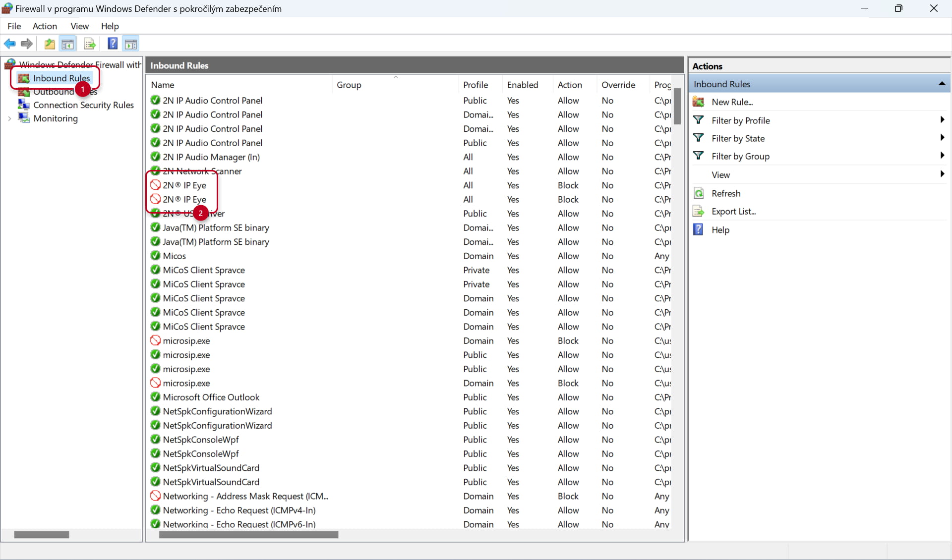Screen dimensions: 952x560
Task: Click the Connection Security Rules tree icon
Action: click(23, 105)
